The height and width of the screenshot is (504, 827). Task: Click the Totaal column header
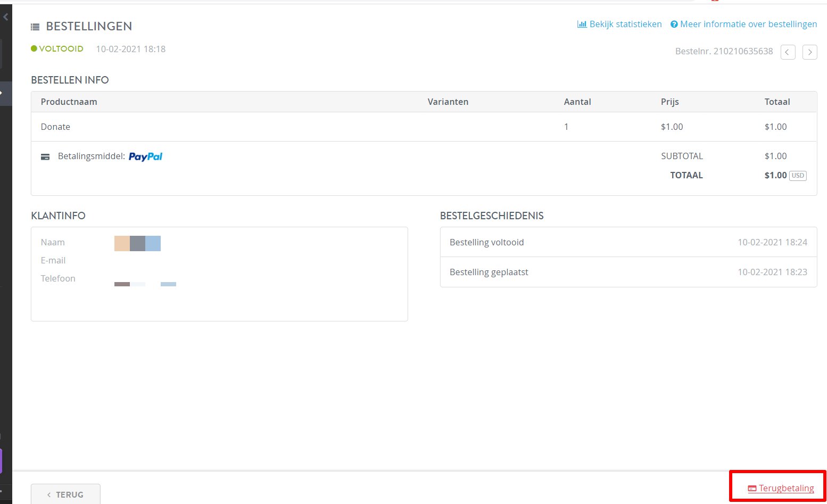[777, 102]
